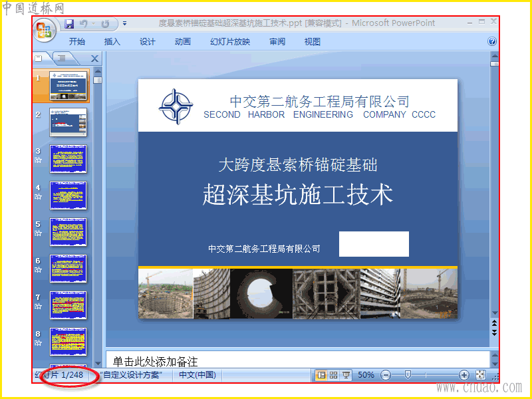This screenshot has height=399, width=532.
Task: Click the notes pane scroll up arrow
Action: pos(495,355)
